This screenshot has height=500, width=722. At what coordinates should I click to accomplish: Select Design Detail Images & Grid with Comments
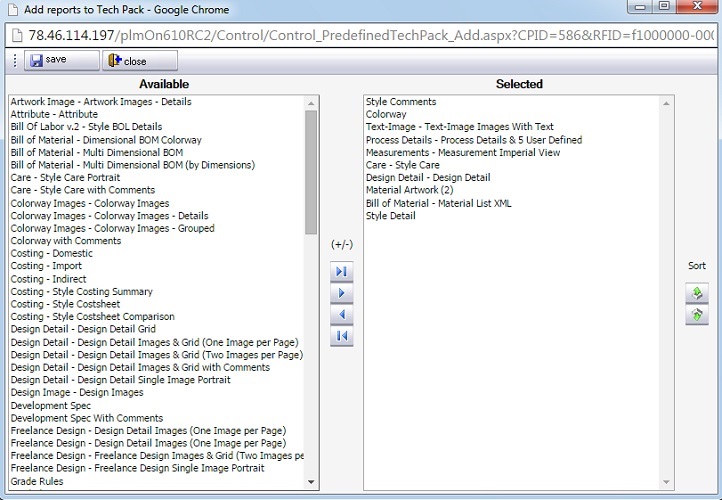tap(140, 367)
